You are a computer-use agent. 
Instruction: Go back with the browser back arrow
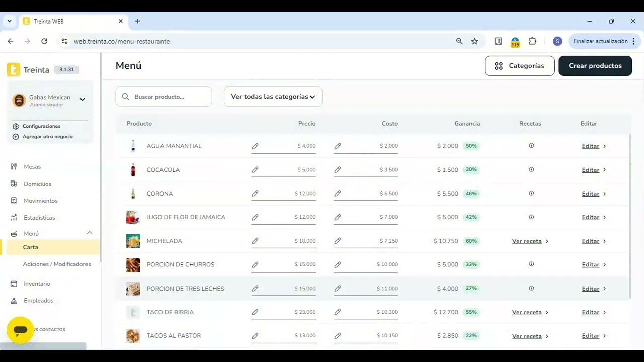point(11,41)
